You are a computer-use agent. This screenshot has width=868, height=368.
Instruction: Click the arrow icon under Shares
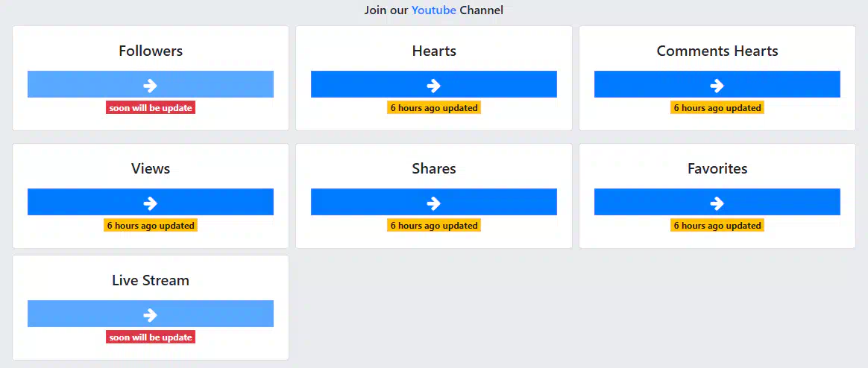[x=433, y=203]
